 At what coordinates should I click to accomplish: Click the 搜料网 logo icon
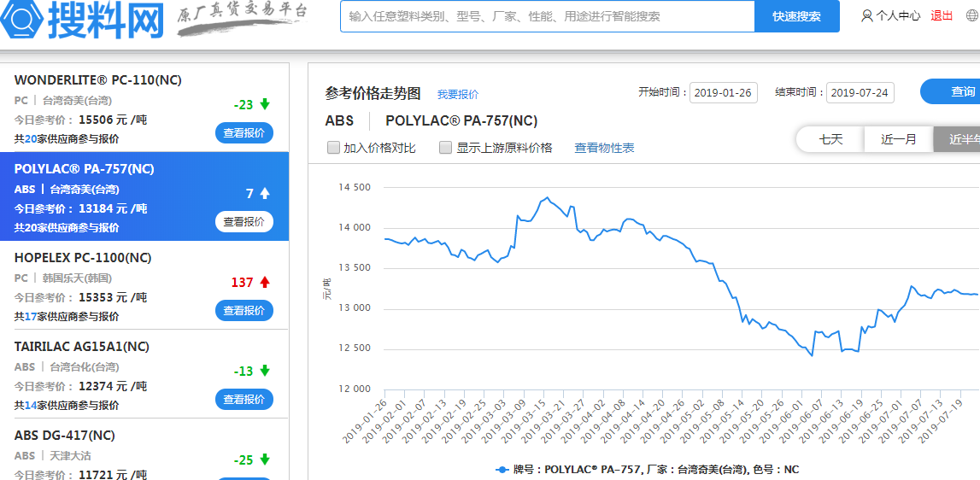click(22, 19)
